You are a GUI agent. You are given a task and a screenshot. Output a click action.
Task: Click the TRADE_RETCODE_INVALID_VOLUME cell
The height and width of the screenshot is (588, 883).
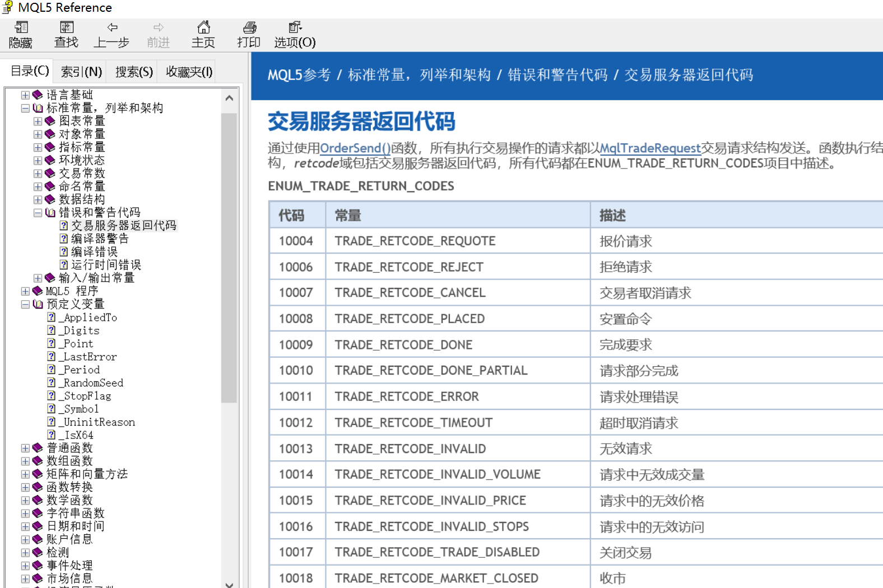tap(458, 474)
